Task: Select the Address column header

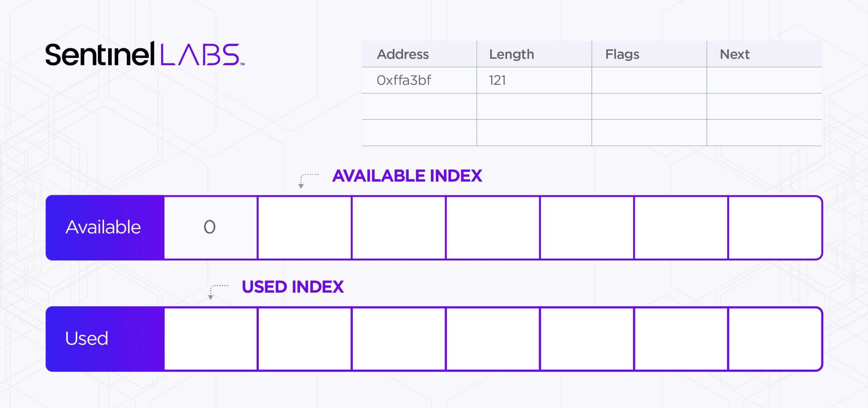Action: [x=403, y=54]
